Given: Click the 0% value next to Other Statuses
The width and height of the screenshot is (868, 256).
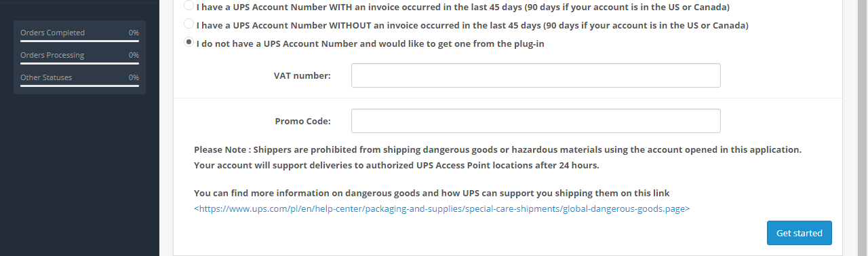Looking at the screenshot, I should click(x=134, y=77).
